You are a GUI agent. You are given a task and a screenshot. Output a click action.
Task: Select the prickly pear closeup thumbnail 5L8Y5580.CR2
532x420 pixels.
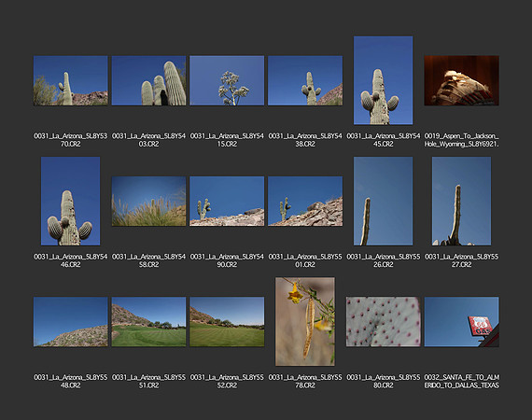(384, 322)
